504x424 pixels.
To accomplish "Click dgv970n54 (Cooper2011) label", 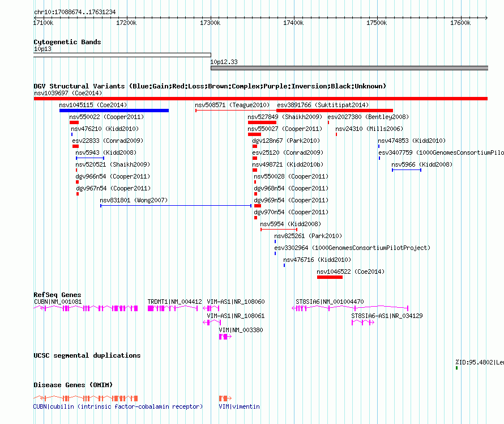I will [291, 212].
